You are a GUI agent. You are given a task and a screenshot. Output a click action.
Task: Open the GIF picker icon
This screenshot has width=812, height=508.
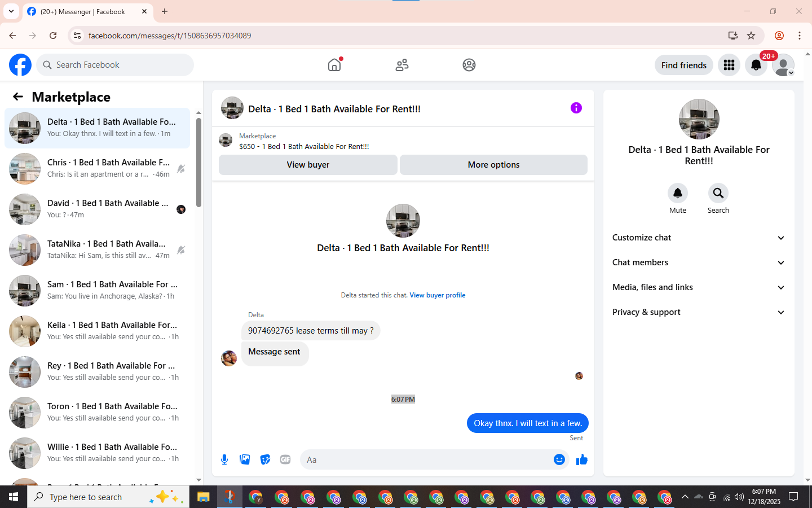click(285, 459)
